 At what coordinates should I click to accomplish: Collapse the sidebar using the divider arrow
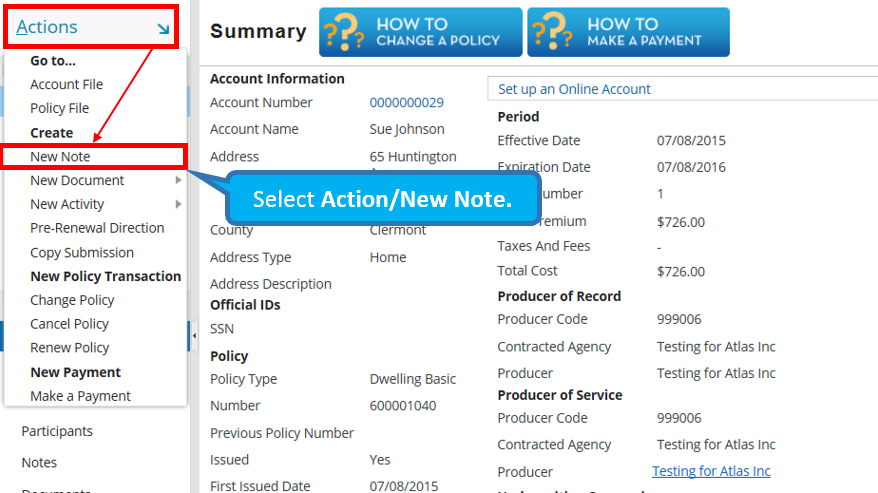click(x=194, y=334)
